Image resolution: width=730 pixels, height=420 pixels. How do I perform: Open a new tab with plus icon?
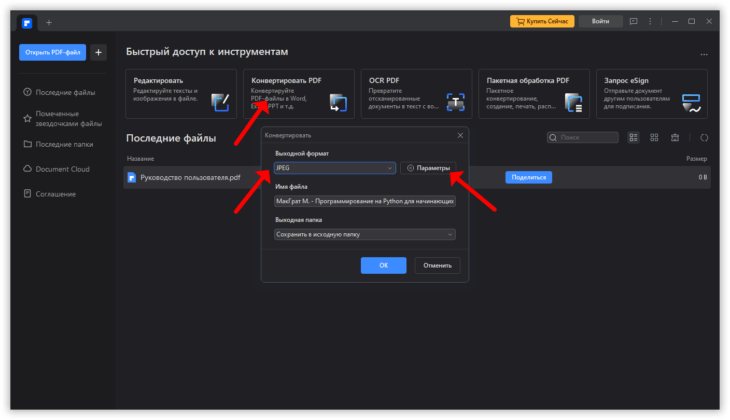pyautogui.click(x=49, y=22)
